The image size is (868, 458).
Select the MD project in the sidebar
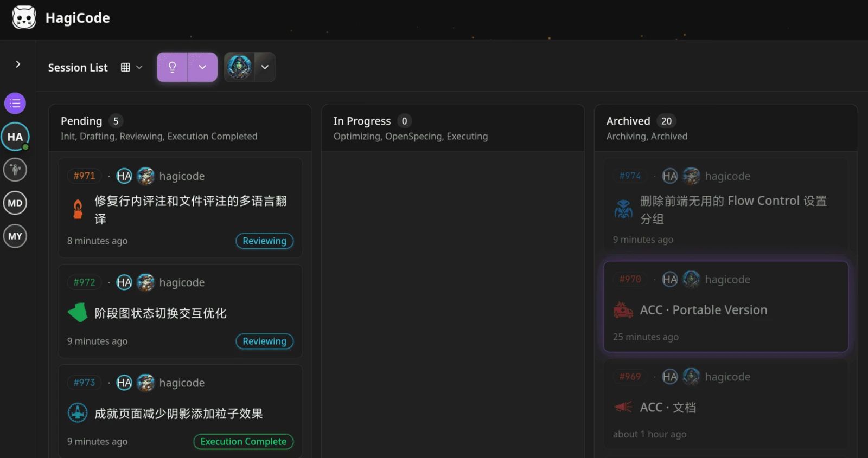click(x=15, y=203)
